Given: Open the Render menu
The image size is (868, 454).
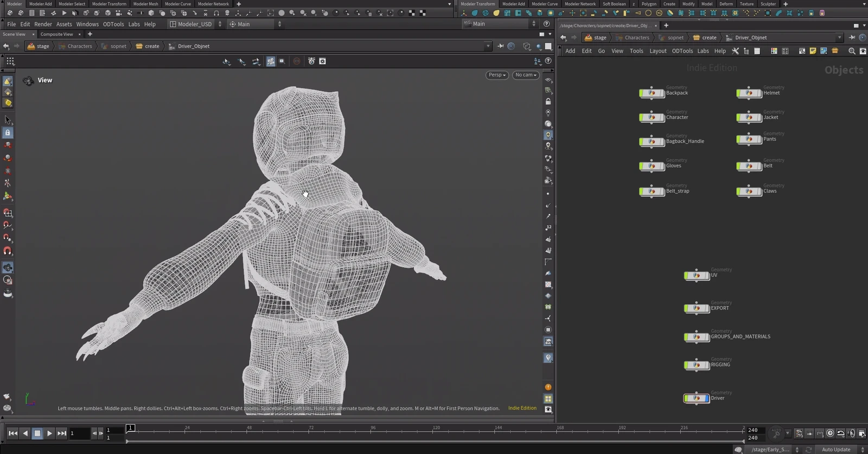Looking at the screenshot, I should pos(43,24).
